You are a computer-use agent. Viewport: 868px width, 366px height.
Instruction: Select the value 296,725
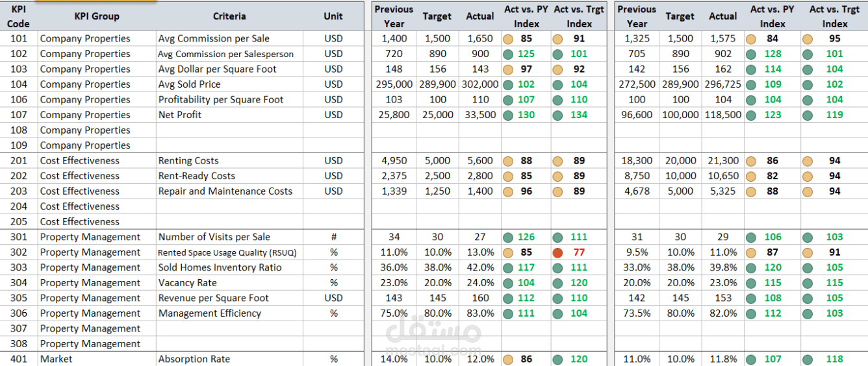pyautogui.click(x=723, y=84)
